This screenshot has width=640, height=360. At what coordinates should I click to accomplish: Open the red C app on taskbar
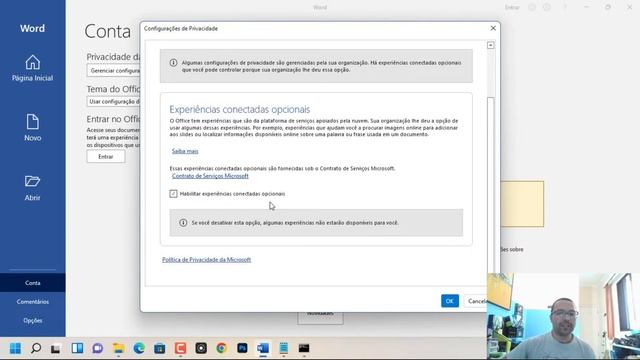(180, 348)
